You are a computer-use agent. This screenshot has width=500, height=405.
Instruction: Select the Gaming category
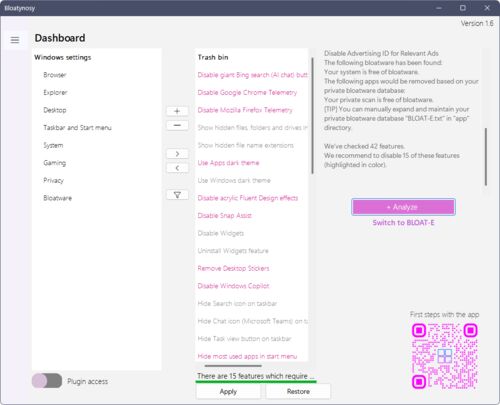tap(55, 163)
